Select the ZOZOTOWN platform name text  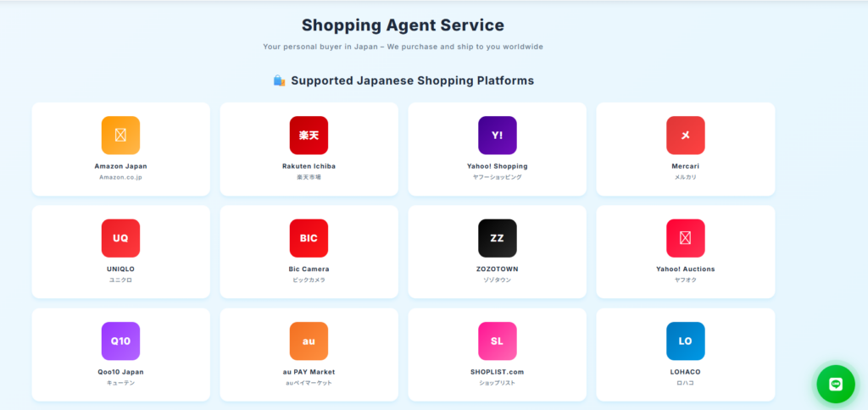(497, 269)
